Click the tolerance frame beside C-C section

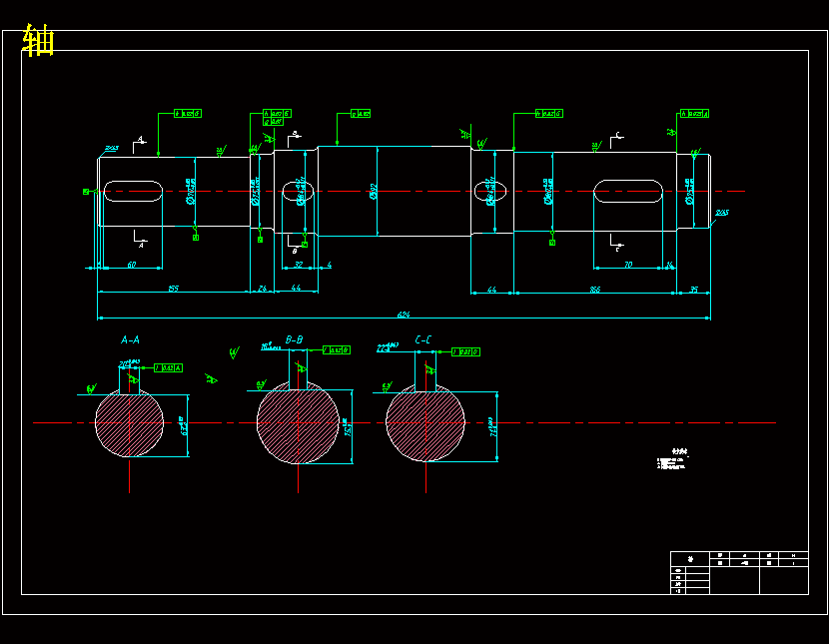click(465, 351)
